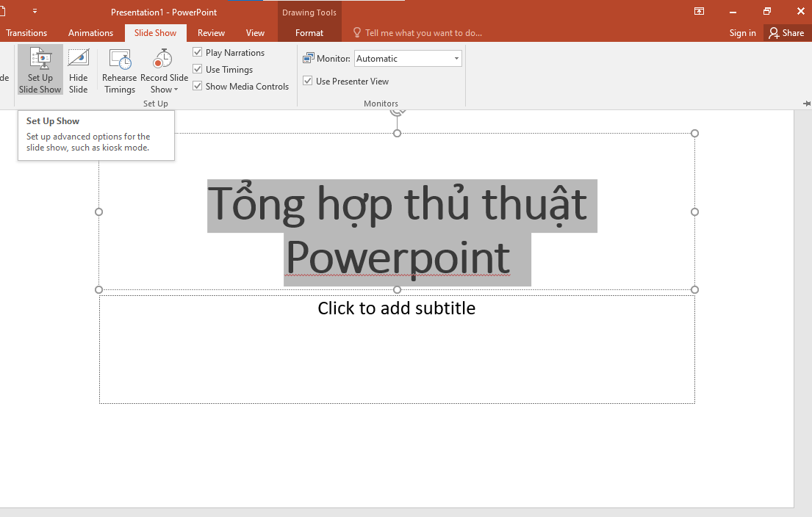Switch to Transitions tab
Screen dimensions: 812x517
coord(26,32)
